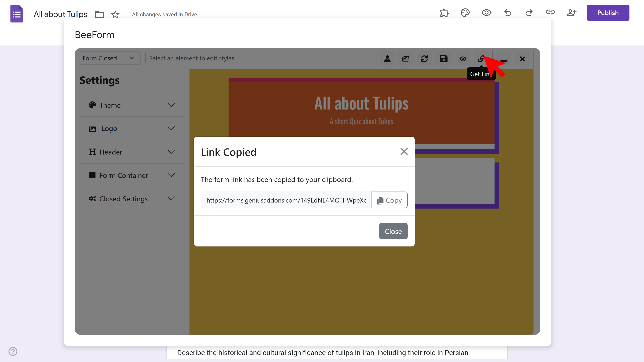
Task: Select the refresh styles icon in BeeForm toolbar
Action: tap(424, 58)
